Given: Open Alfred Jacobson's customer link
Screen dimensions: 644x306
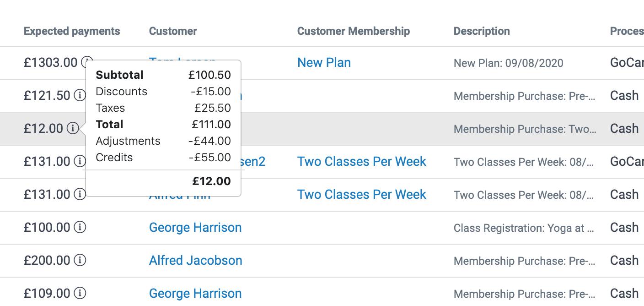Looking at the screenshot, I should pyautogui.click(x=195, y=260).
